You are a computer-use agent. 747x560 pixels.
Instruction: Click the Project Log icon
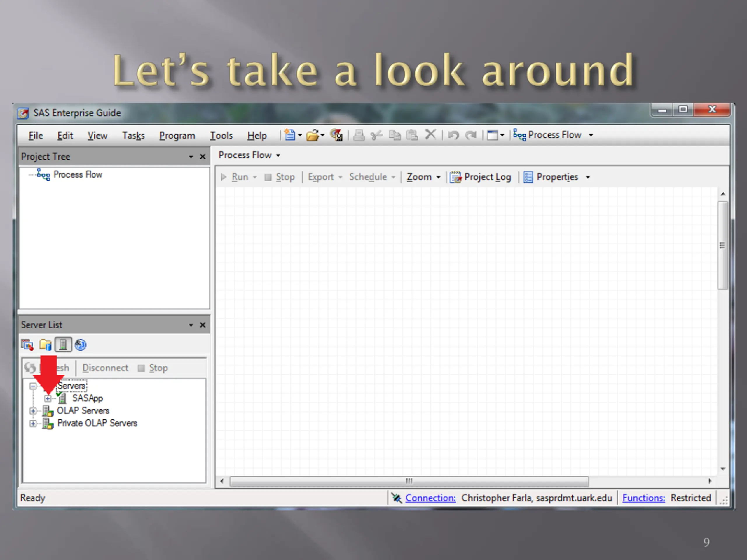(455, 177)
